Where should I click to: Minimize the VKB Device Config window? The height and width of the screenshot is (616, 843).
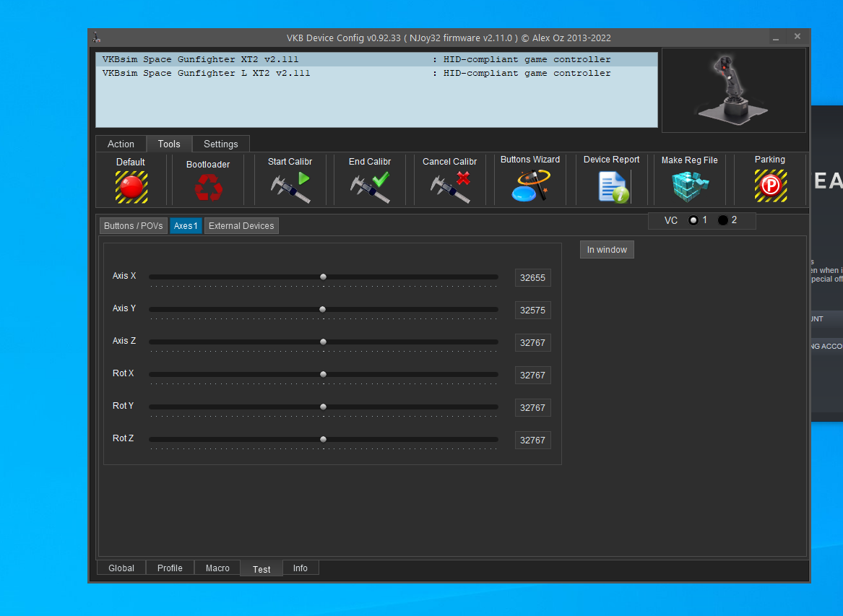776,38
